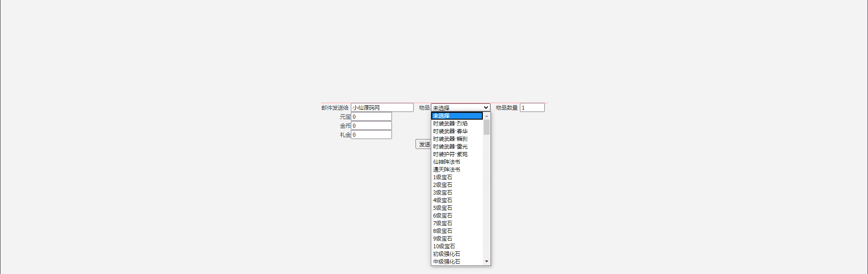Choose 时装武器·雷光 from the list
This screenshot has height=274, width=868.
click(457, 147)
